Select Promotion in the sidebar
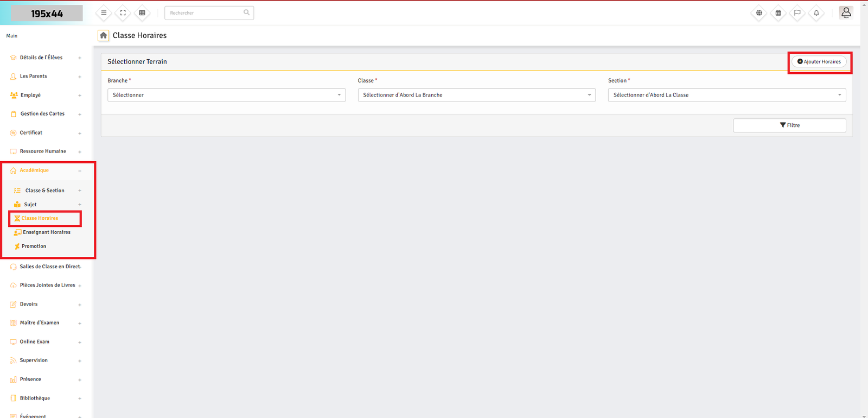The image size is (868, 418). coord(34,246)
